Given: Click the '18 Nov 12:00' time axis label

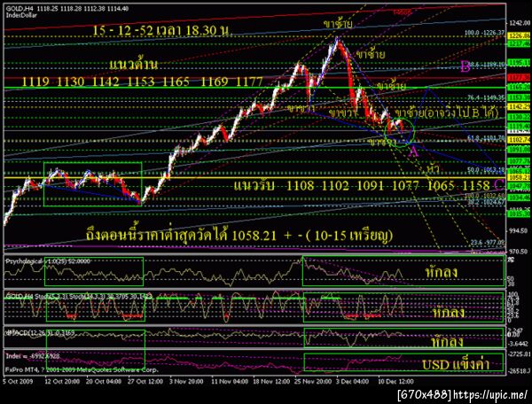Looking at the screenshot, I should pos(271,381).
